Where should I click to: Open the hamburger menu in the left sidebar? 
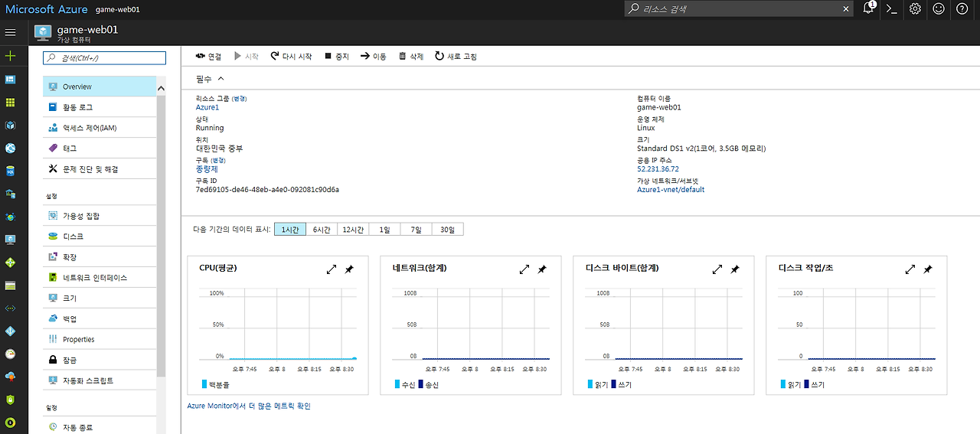click(10, 32)
